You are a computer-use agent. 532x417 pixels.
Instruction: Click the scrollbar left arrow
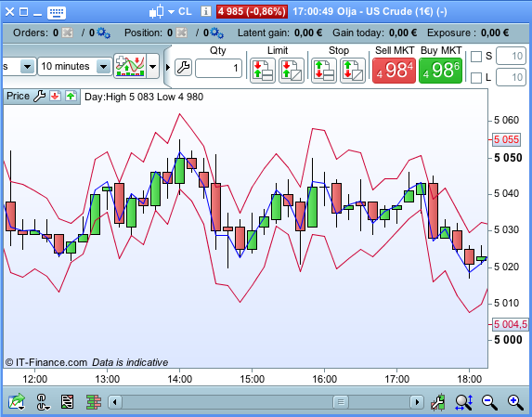[x=115, y=402]
